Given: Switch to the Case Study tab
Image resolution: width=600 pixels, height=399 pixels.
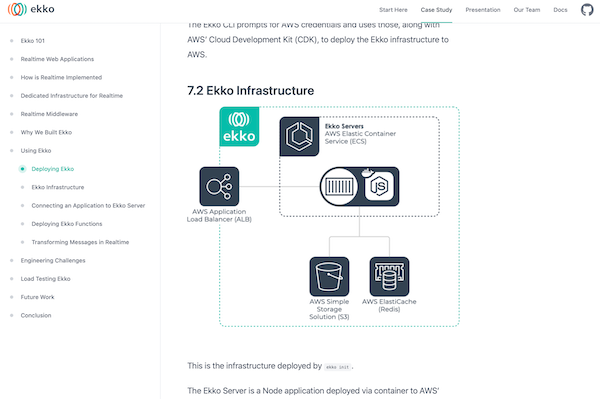Looking at the screenshot, I should (x=436, y=10).
